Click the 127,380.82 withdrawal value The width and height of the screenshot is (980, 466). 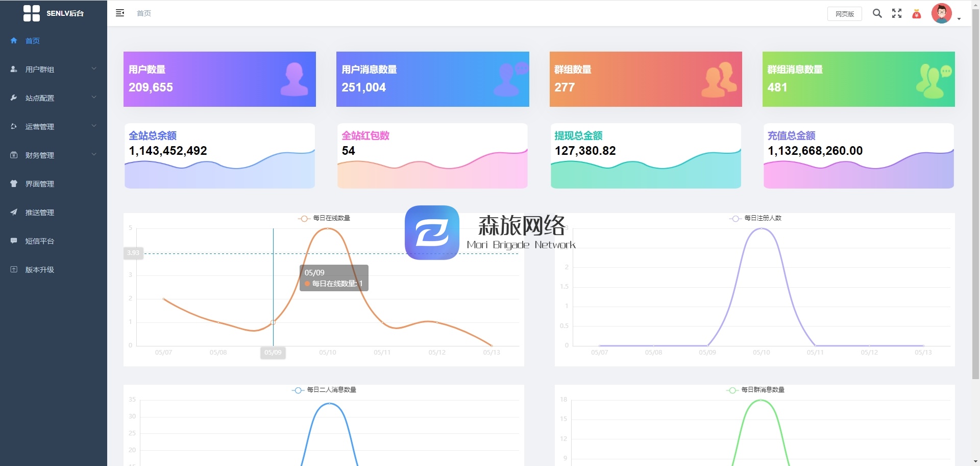(x=585, y=151)
